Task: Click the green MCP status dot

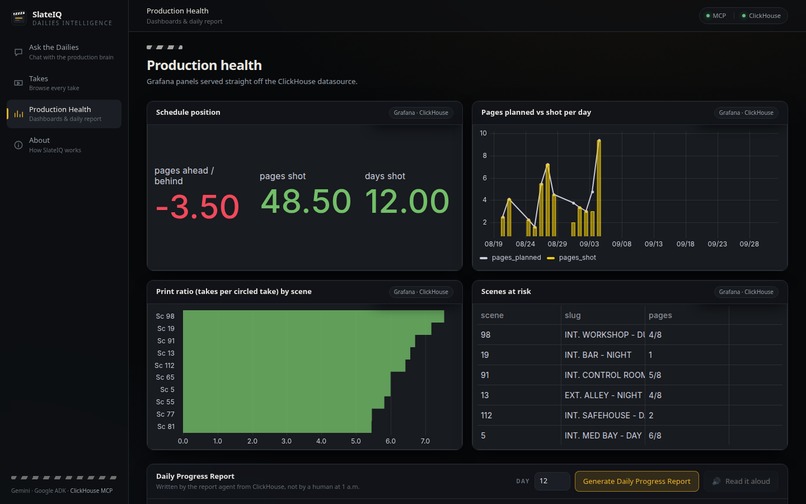Action: pyautogui.click(x=708, y=16)
